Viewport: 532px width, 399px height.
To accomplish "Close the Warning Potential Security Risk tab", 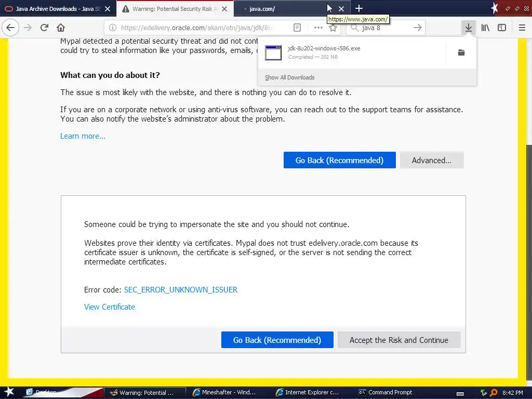I will coord(224,9).
